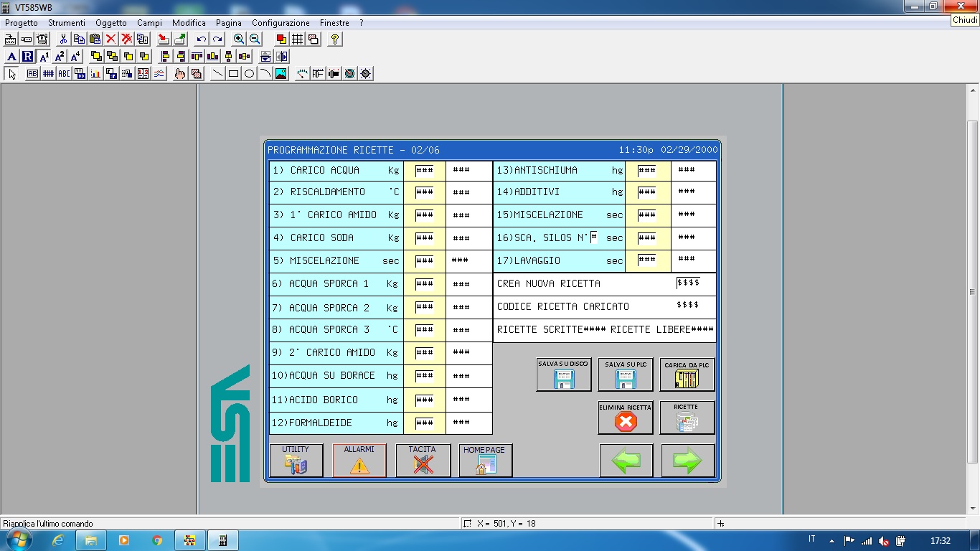Click the Zoom In magnifier icon
The height and width of the screenshot is (551, 980).
tap(239, 39)
